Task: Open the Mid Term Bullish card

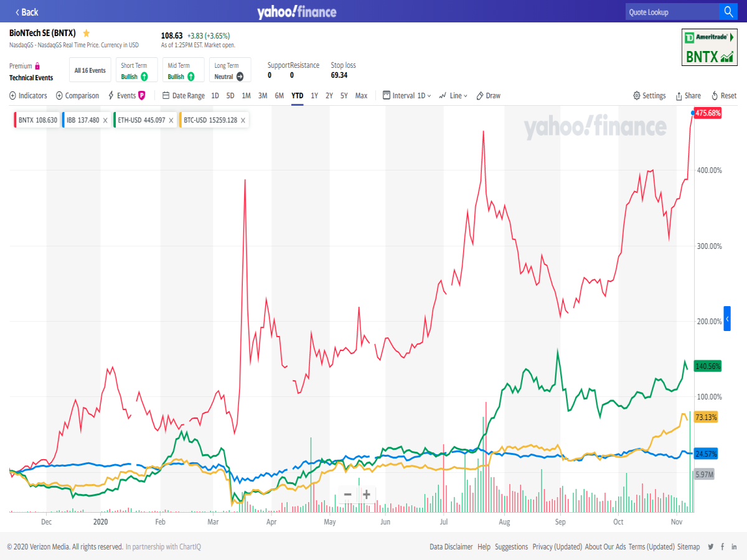Action: click(183, 70)
